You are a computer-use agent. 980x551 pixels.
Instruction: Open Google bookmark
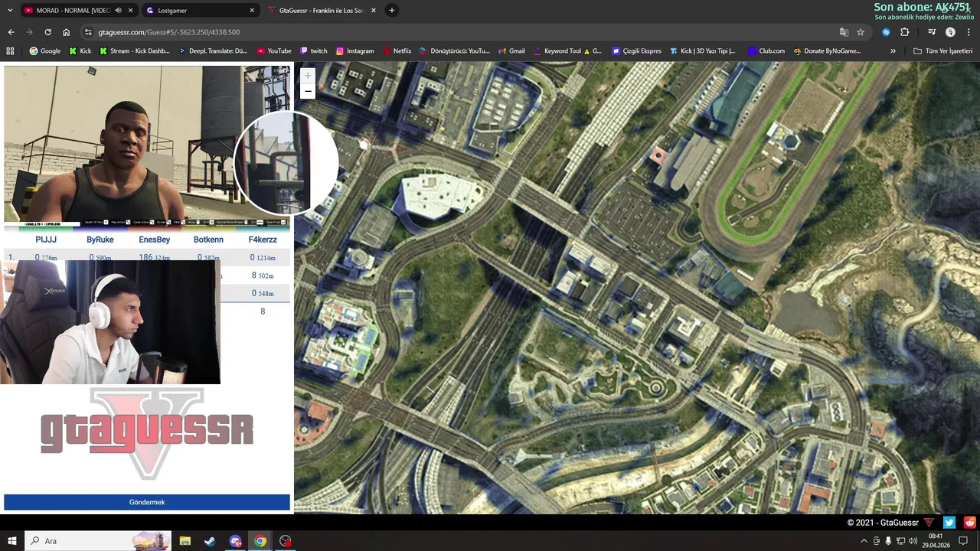pos(44,51)
